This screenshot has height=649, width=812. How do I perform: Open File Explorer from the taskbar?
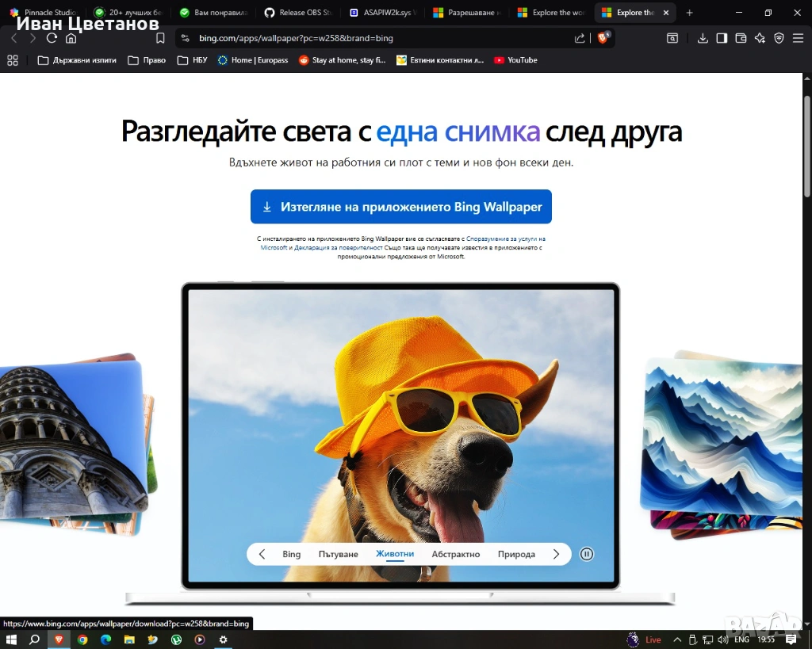pos(129,639)
